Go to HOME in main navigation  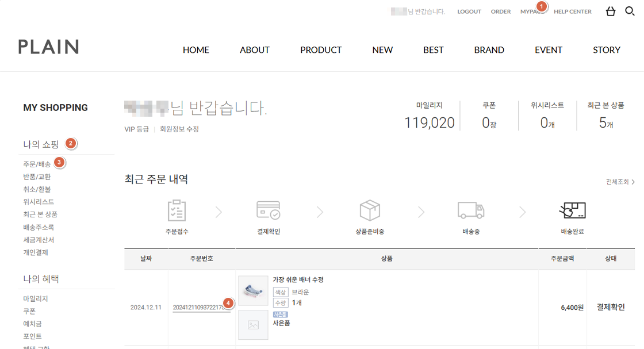(x=196, y=49)
